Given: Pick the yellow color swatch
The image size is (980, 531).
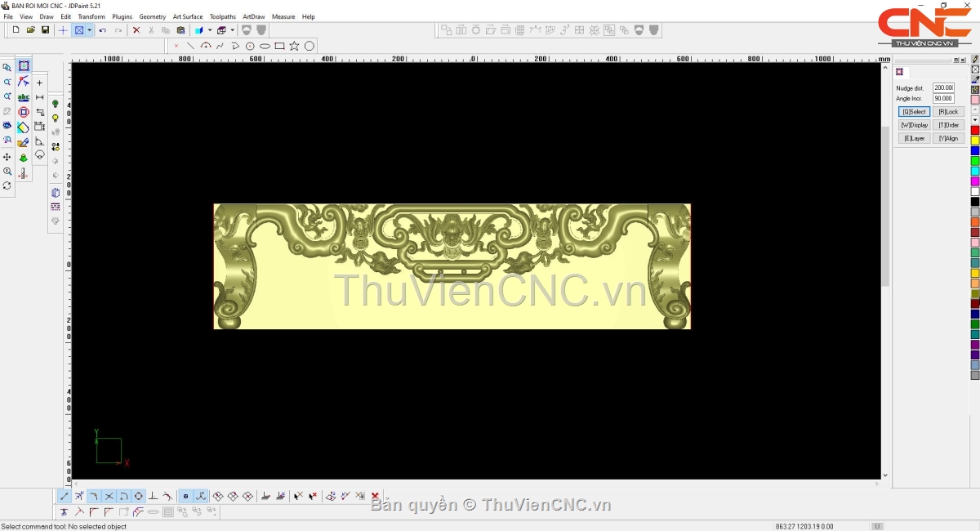Looking at the screenshot, I should (975, 141).
